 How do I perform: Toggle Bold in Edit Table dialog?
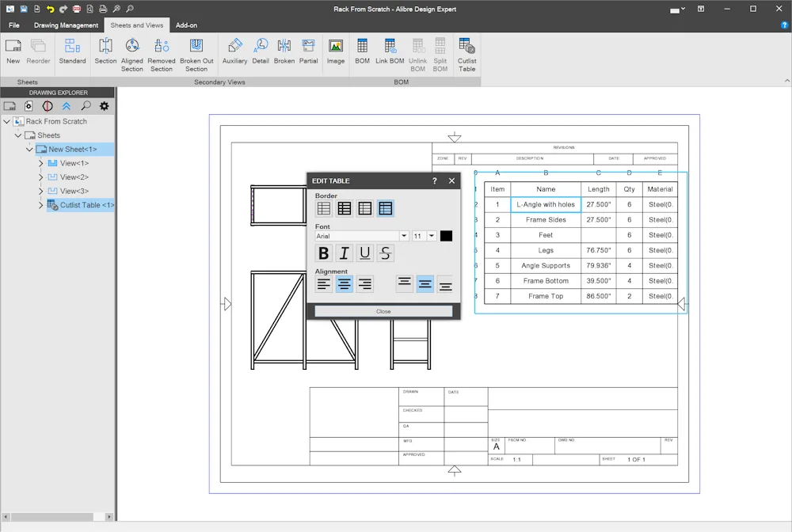[x=324, y=253]
